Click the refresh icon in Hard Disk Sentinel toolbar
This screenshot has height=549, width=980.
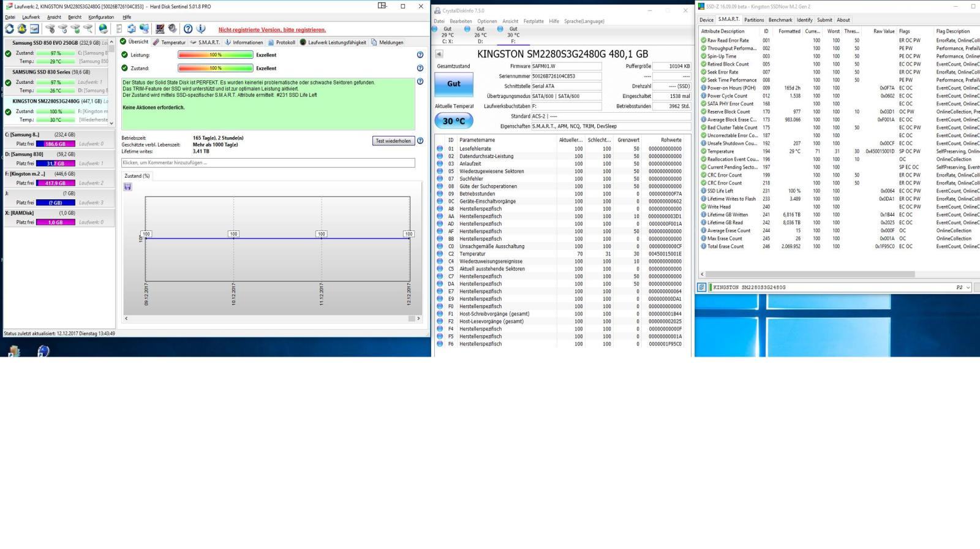pyautogui.click(x=9, y=29)
